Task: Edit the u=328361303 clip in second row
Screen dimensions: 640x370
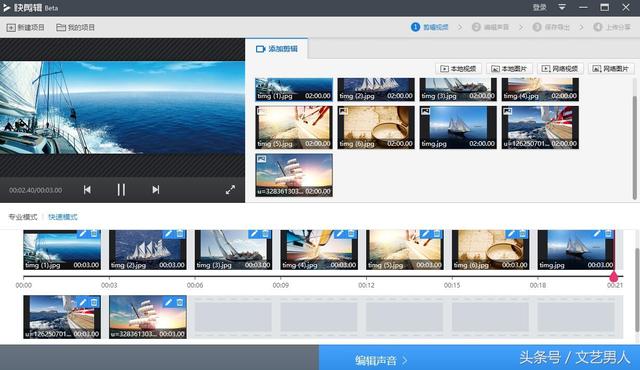Action: tap(169, 302)
